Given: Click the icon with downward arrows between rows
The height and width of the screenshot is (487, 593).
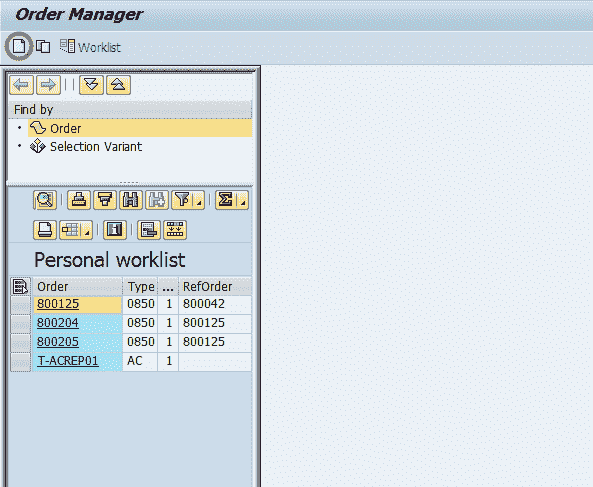Looking at the screenshot, I should pyautogui.click(x=175, y=230).
